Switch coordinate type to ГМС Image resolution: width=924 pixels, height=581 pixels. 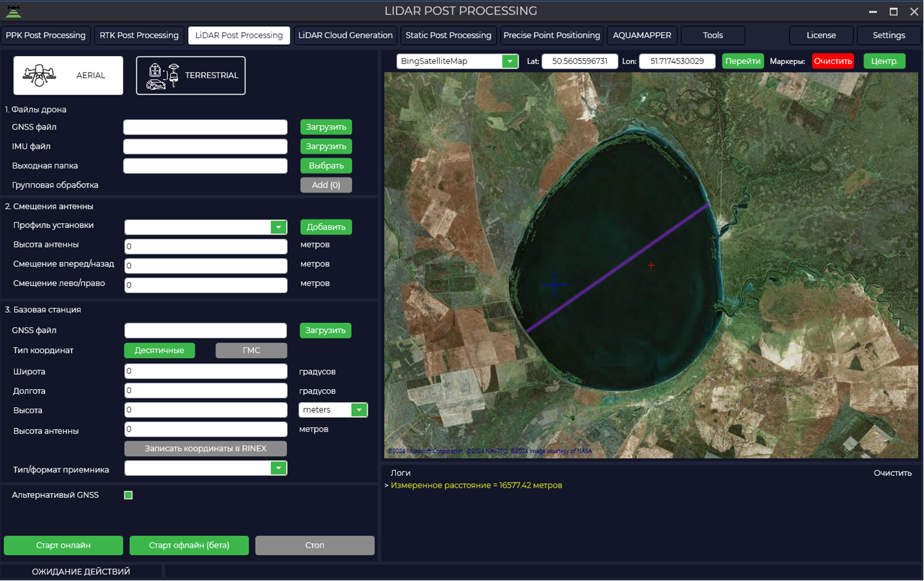click(251, 351)
